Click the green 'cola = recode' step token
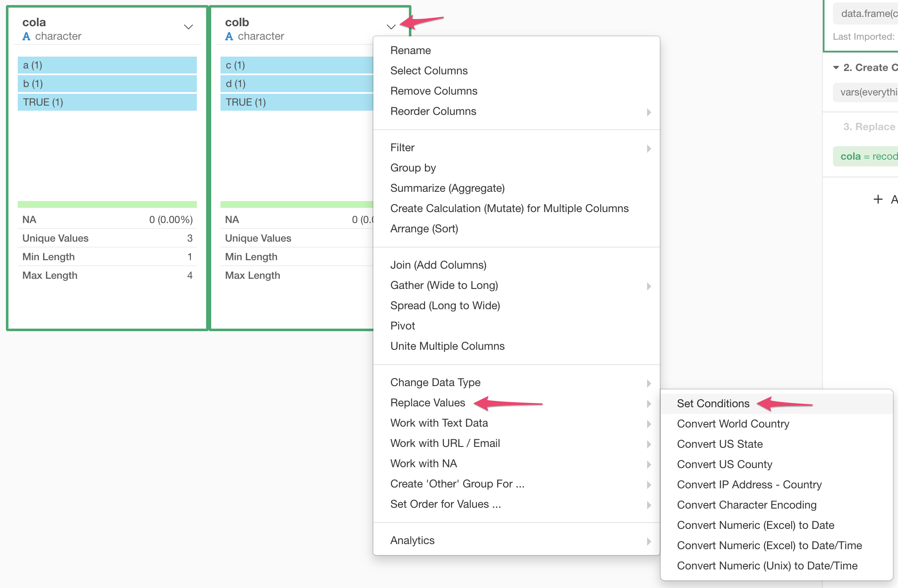Screen dimensions: 898x588 868,156
